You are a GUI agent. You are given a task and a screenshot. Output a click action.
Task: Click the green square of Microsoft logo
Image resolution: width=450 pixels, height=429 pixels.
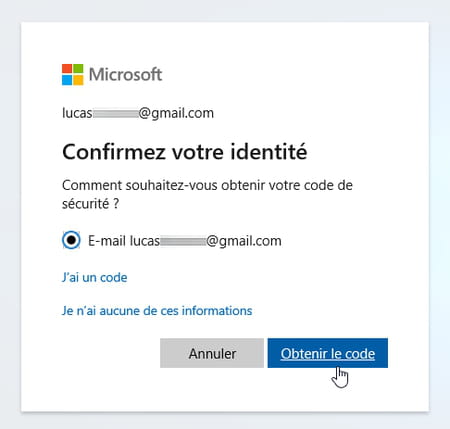78,69
